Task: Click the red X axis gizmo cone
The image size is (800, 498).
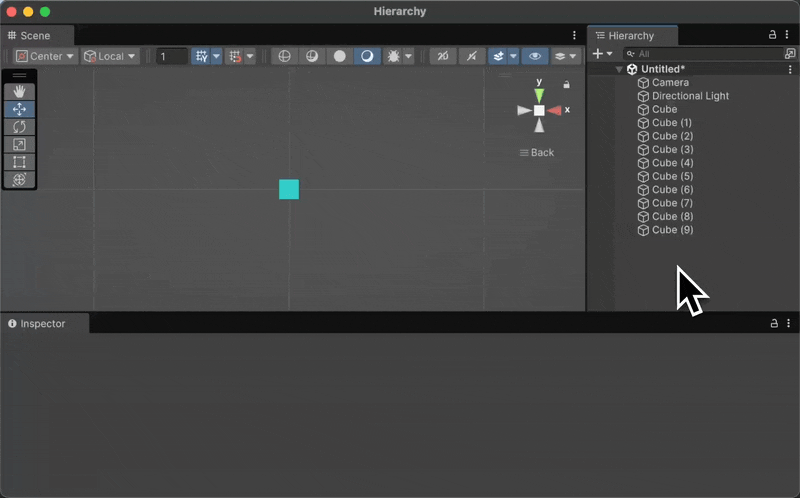Action: pyautogui.click(x=555, y=110)
